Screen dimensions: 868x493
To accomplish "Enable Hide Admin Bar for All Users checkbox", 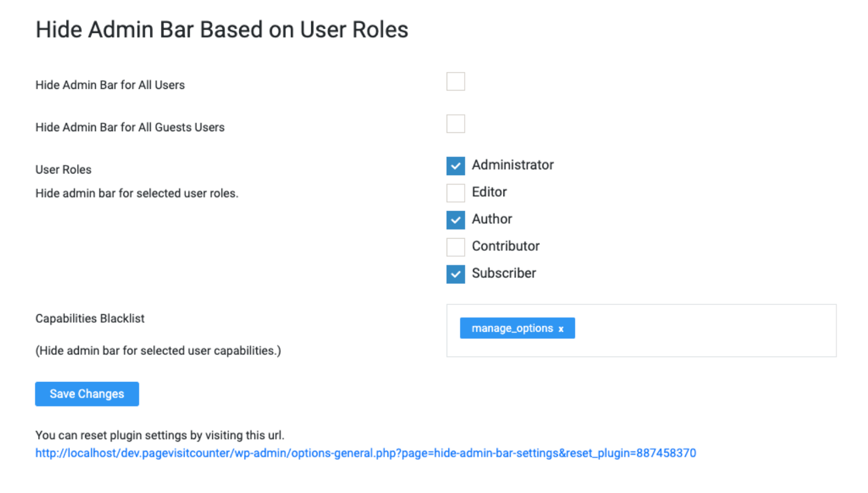I will tap(455, 82).
